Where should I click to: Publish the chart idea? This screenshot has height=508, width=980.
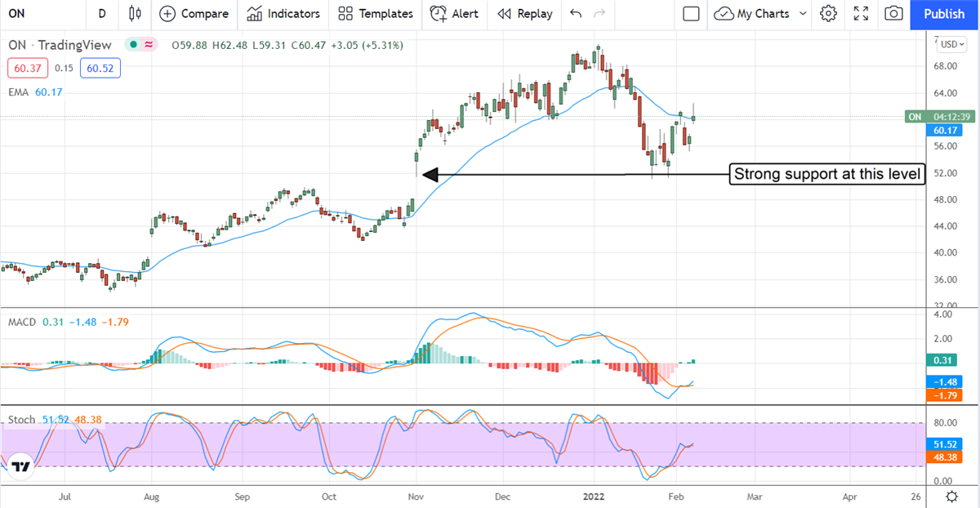click(944, 14)
